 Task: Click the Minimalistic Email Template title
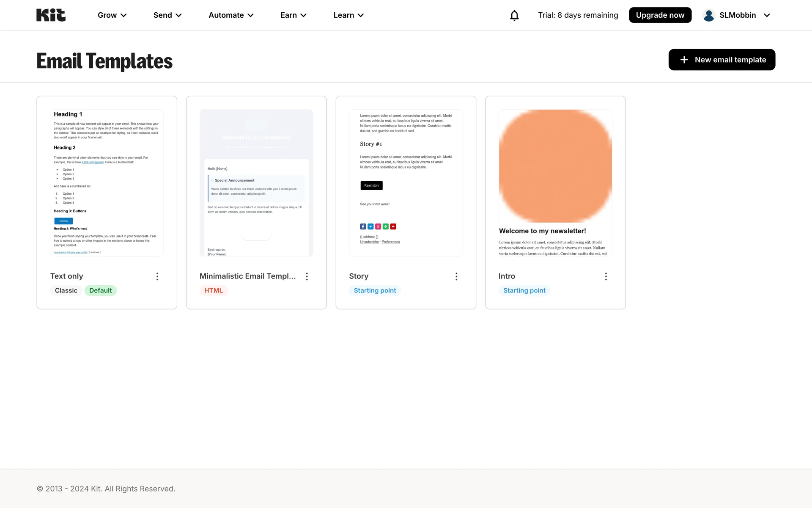coord(247,276)
